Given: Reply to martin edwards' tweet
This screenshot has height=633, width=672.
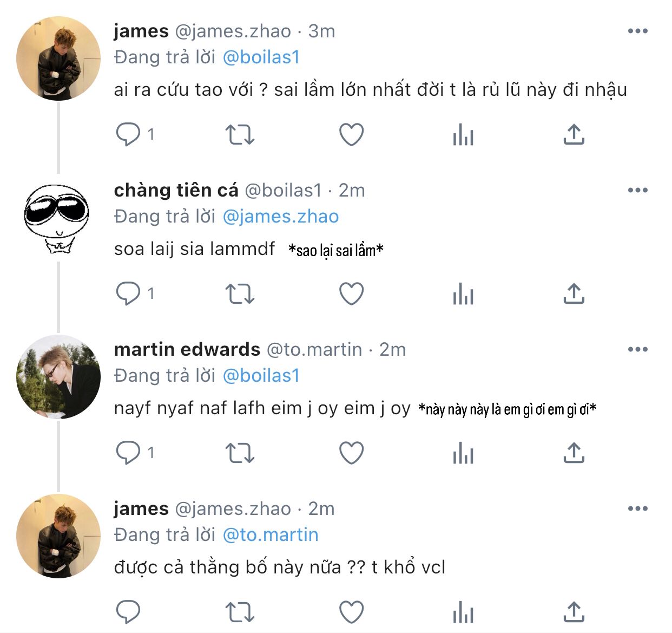Looking at the screenshot, I should (x=128, y=453).
